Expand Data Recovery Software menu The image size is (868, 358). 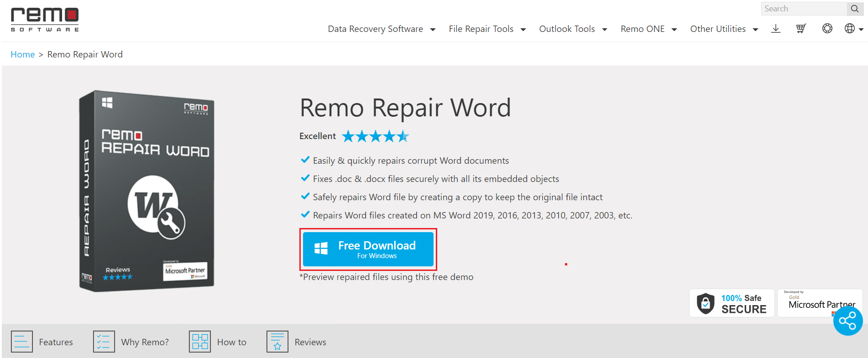pos(382,29)
